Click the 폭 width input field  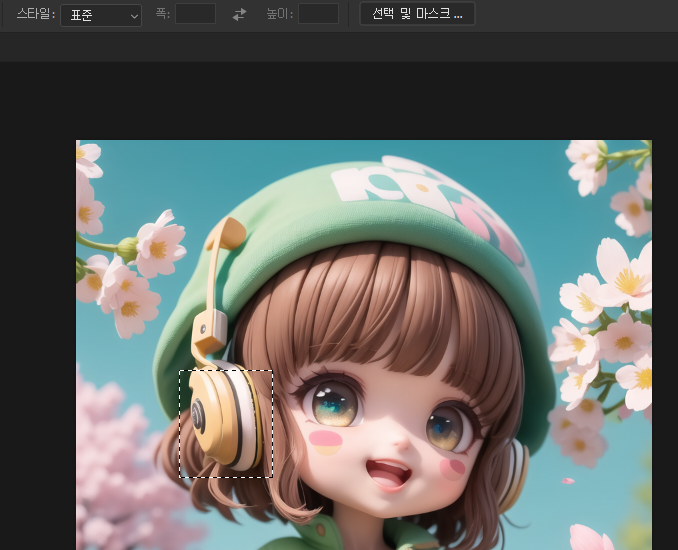195,13
